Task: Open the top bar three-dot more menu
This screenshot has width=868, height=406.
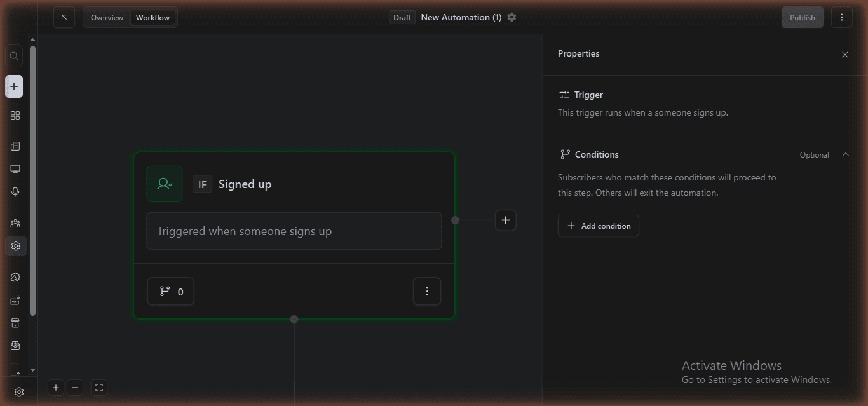Action: 842,17
